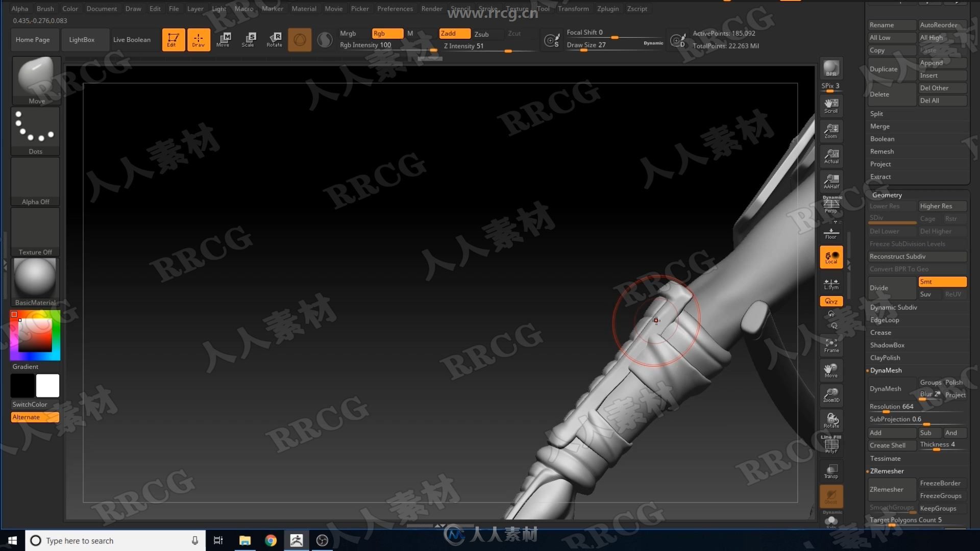
Task: Select the Move tool in toolbar
Action: 224,39
